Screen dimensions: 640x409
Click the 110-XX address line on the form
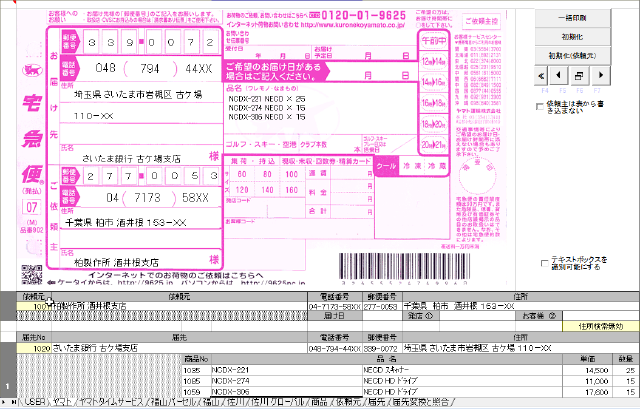tap(93, 116)
